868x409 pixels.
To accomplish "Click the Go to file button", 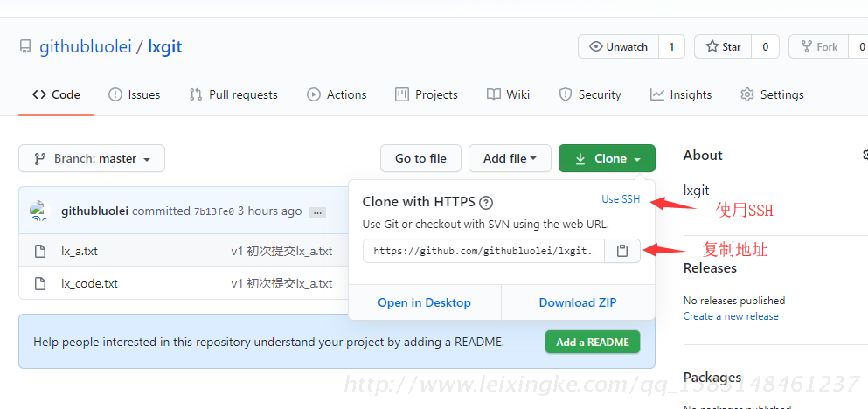I will pyautogui.click(x=420, y=159).
